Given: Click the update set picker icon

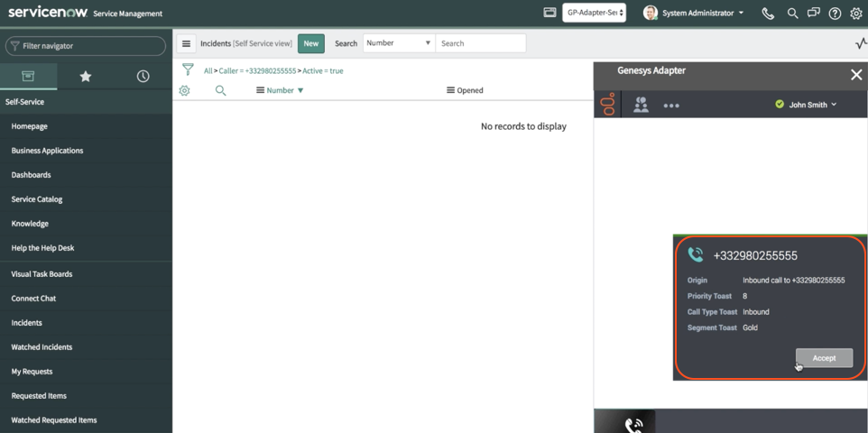Looking at the screenshot, I should (x=549, y=13).
